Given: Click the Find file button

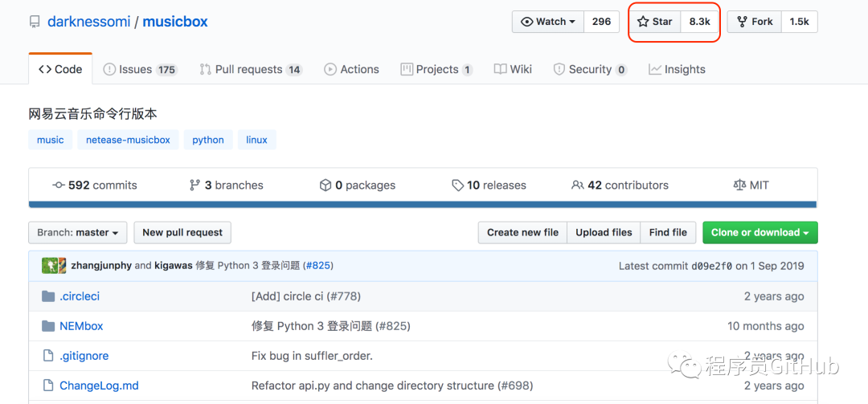Looking at the screenshot, I should (668, 232).
